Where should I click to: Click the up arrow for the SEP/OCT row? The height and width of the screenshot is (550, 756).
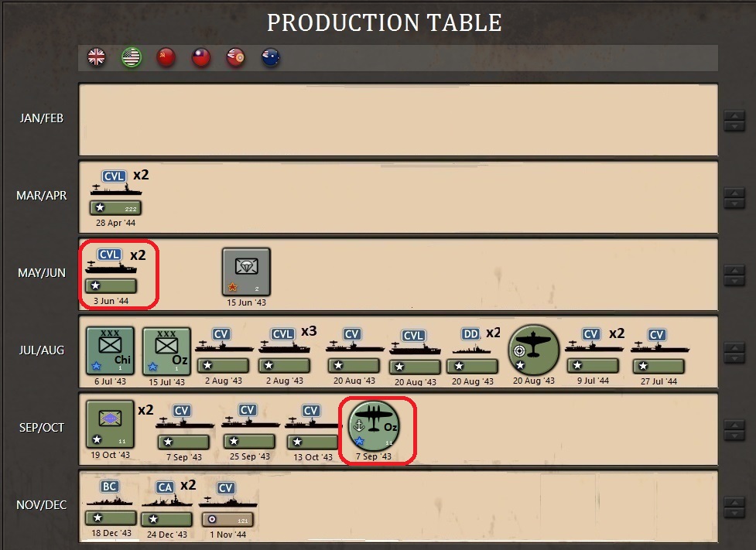[x=734, y=425]
